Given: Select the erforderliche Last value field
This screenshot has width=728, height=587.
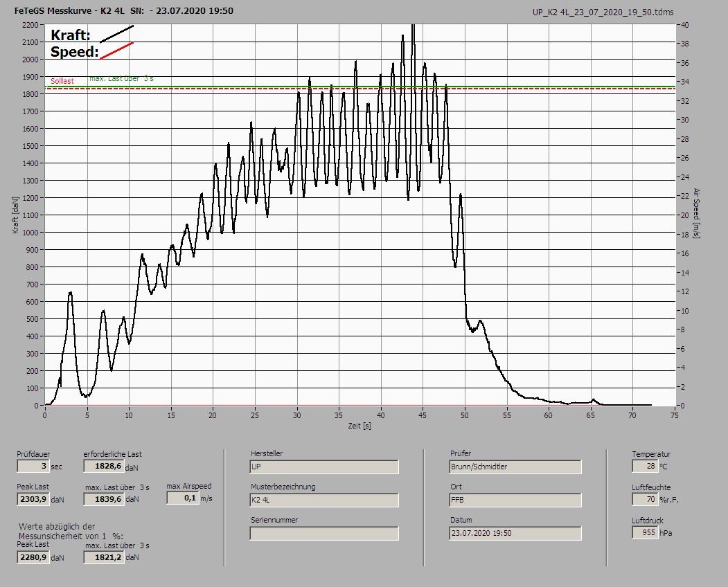Looking at the screenshot, I should tap(103, 466).
